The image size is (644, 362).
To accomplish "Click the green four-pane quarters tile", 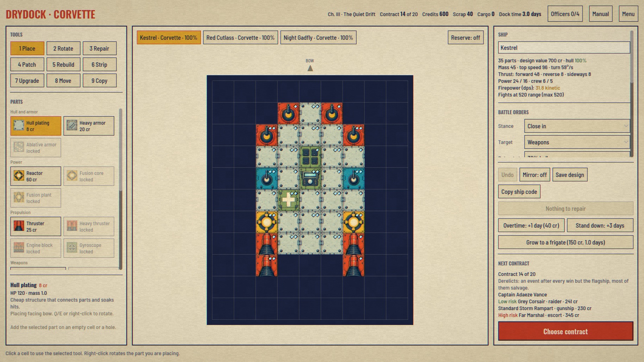I will coord(310,156).
